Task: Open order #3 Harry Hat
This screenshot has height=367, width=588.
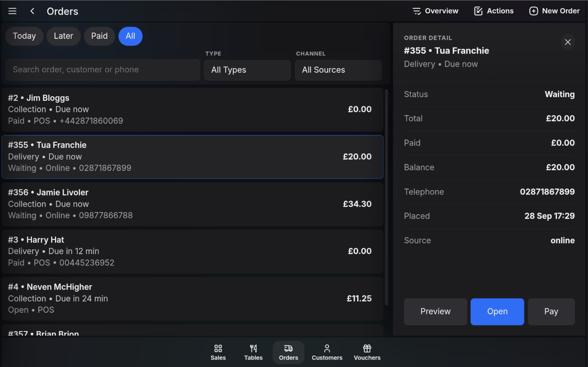Action: [192, 251]
